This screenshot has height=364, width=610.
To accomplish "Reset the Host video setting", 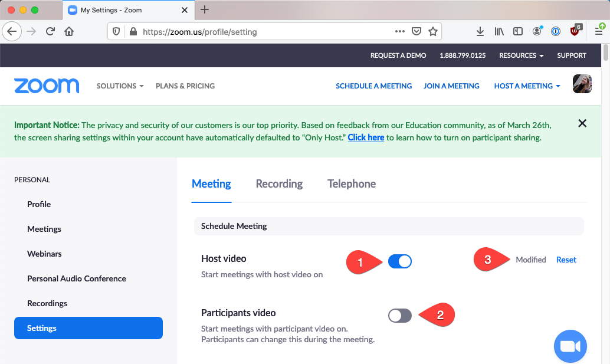I will [566, 260].
